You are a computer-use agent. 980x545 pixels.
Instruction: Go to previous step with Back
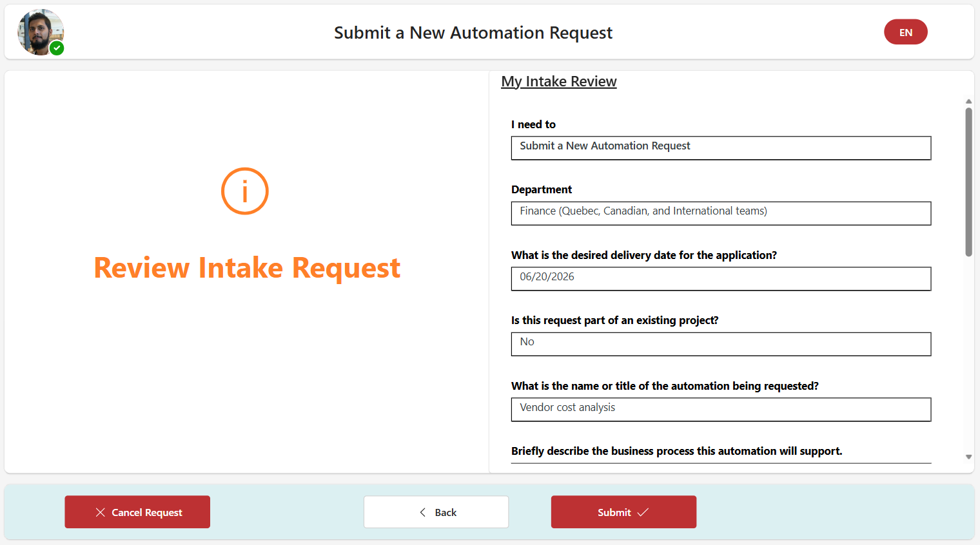[436, 512]
